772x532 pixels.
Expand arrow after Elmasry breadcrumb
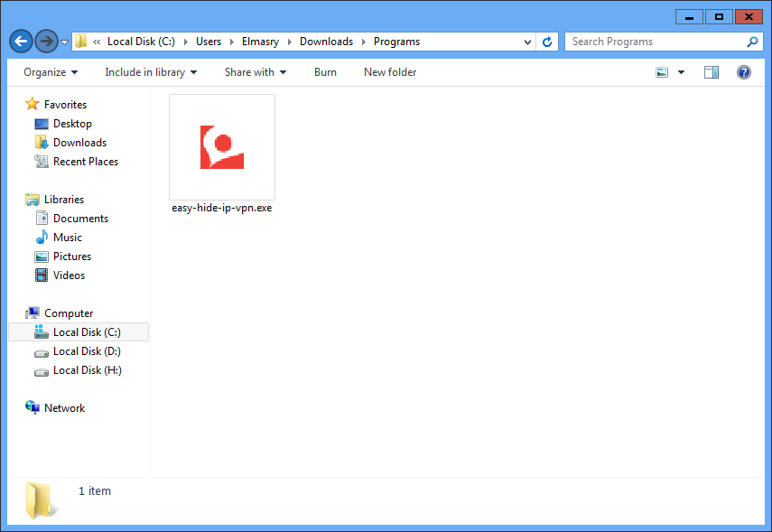(x=290, y=42)
